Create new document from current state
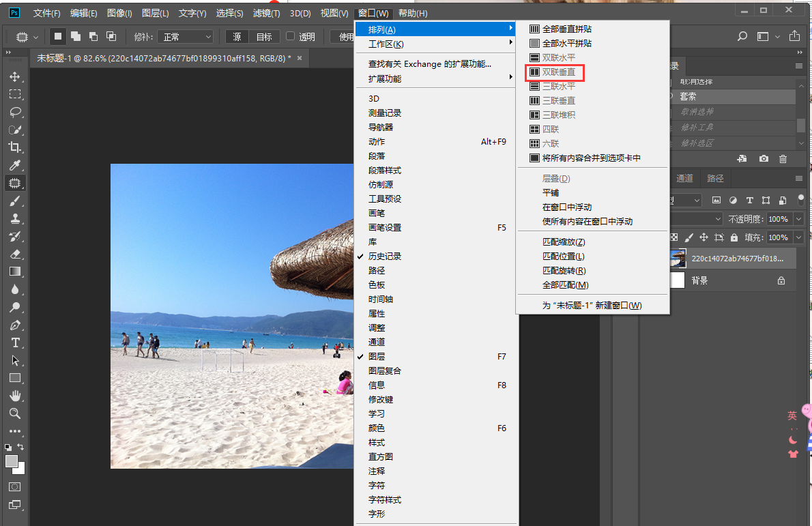Image resolution: width=812 pixels, height=526 pixels. click(742, 159)
